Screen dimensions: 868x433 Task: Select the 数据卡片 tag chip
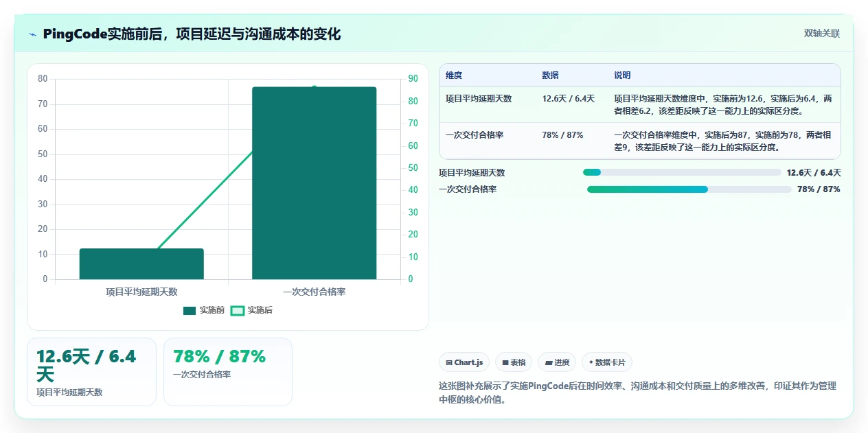click(x=607, y=362)
